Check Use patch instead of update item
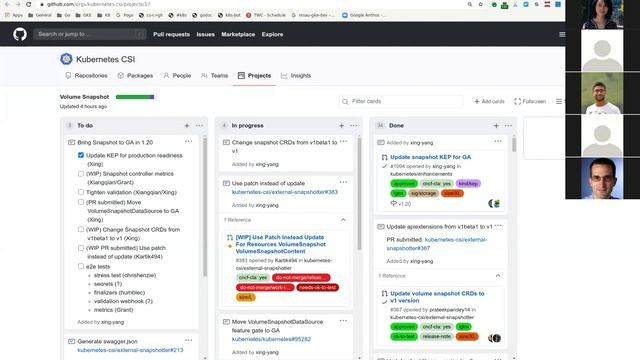Image resolution: width=640 pixels, height=360 pixels. click(81, 248)
